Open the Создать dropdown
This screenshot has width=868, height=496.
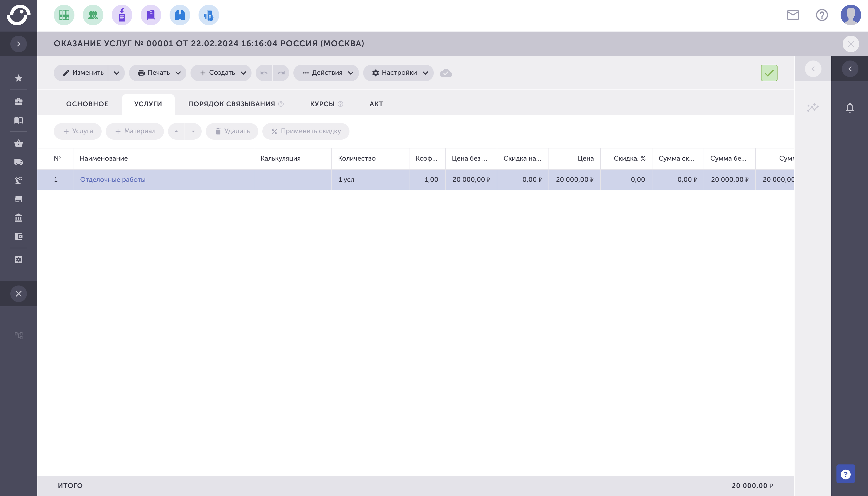coord(221,73)
